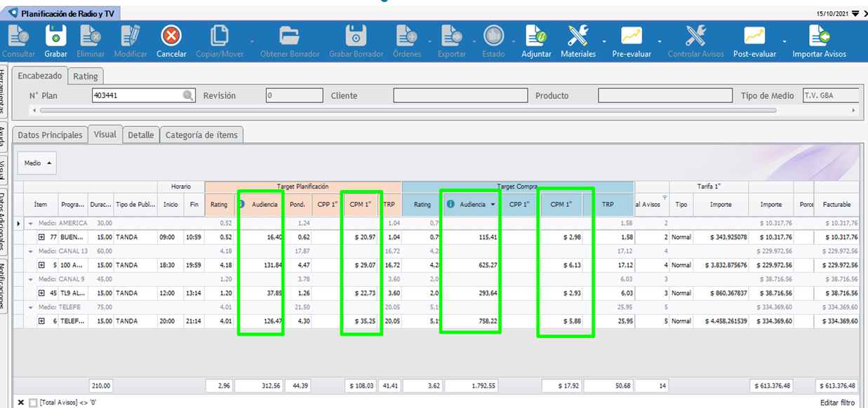
Task: Collapse the Medio: CANAL 13 group
Action: coord(31,251)
